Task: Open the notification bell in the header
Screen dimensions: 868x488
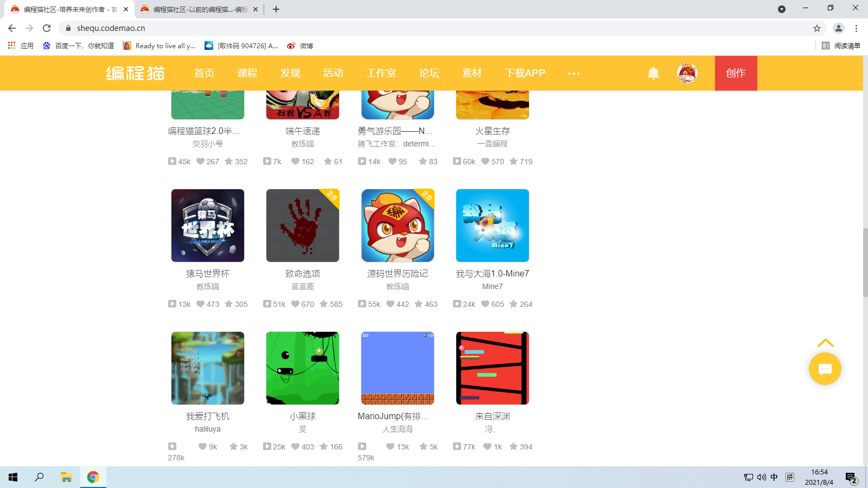Action: tap(653, 73)
